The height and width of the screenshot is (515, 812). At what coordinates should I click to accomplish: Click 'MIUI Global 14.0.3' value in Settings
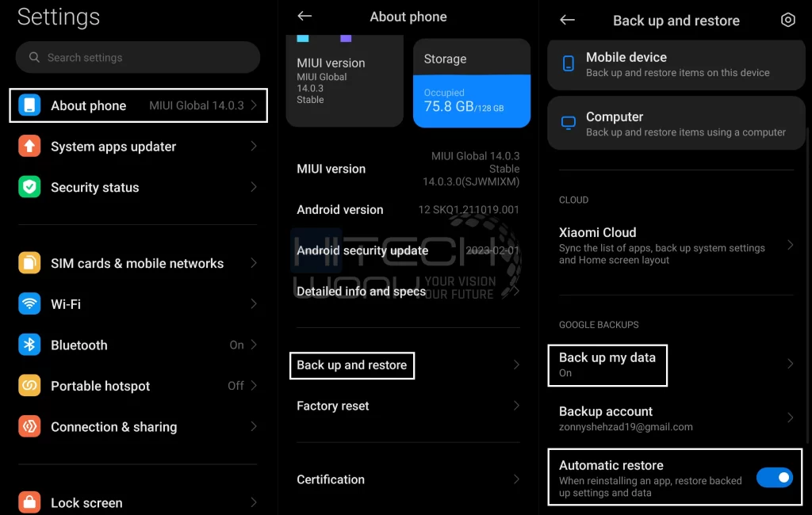[197, 105]
